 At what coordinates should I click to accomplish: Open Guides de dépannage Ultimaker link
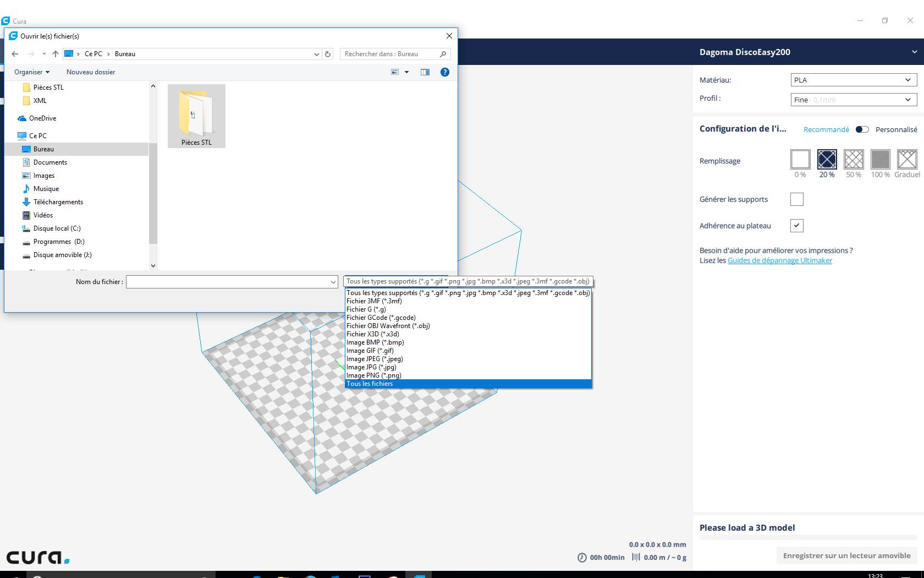point(779,260)
